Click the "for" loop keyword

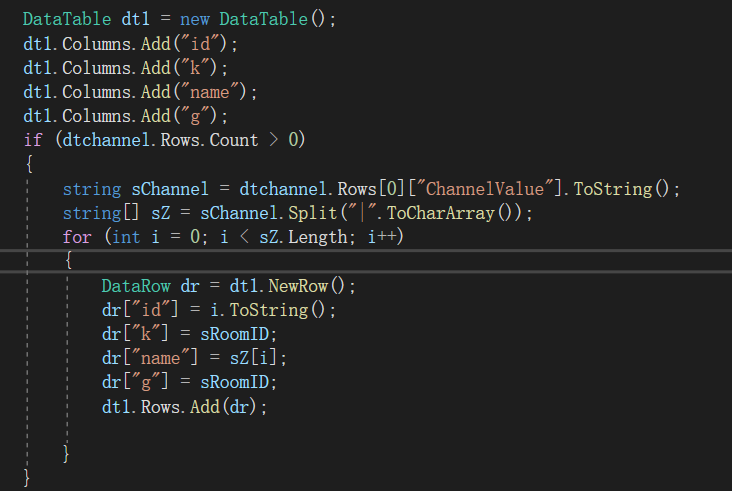click(76, 237)
